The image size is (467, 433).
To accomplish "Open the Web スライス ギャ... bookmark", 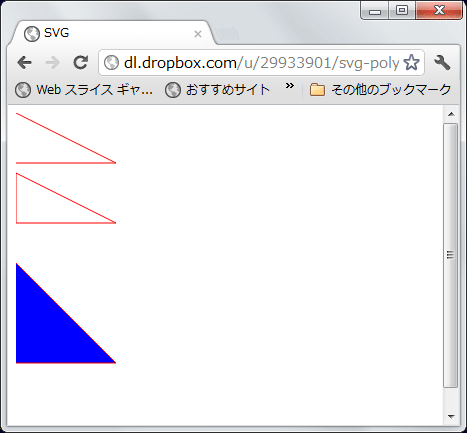I will click(84, 90).
